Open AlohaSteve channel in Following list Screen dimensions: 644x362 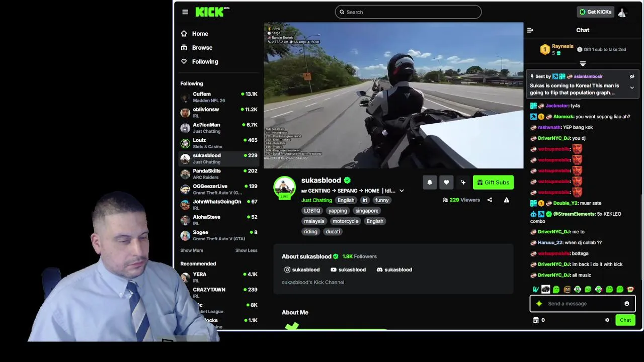tap(219, 220)
